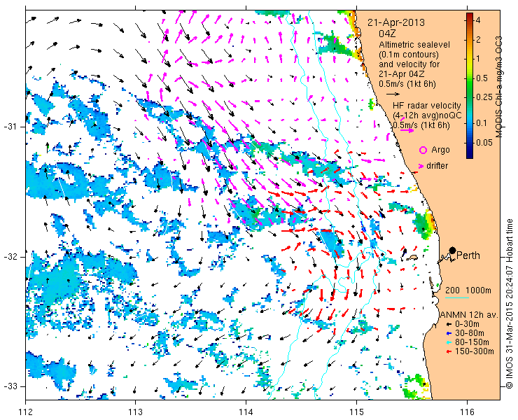Viewport: 518px width, 420px height.
Task: Click the latitude axis label '-33'
Action: (11, 386)
